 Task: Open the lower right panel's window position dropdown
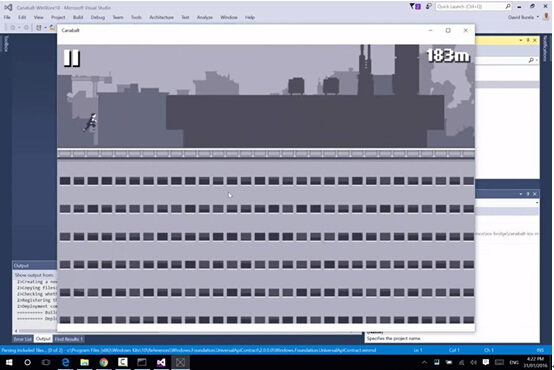point(520,194)
